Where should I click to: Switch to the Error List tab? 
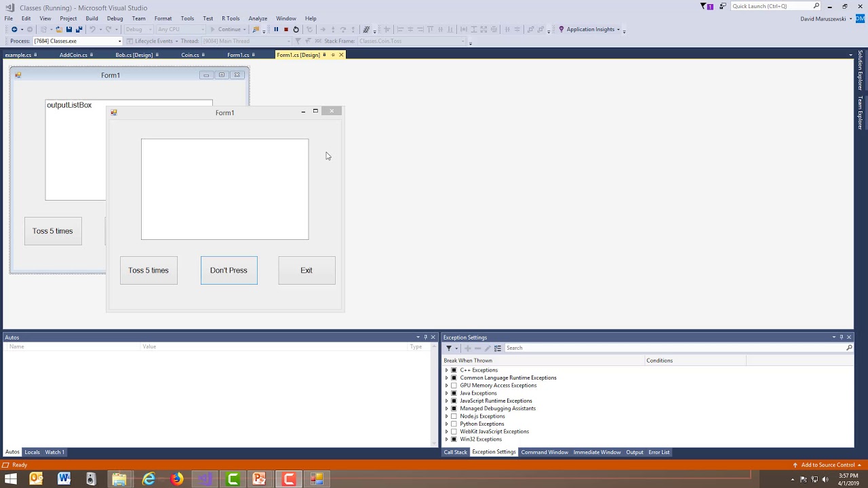pos(659,452)
